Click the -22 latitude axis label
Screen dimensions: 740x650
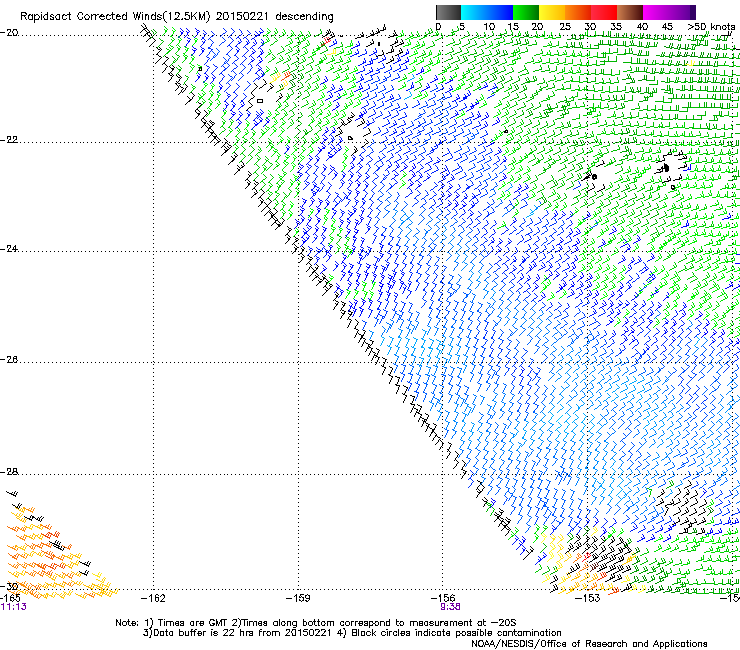click(9, 140)
